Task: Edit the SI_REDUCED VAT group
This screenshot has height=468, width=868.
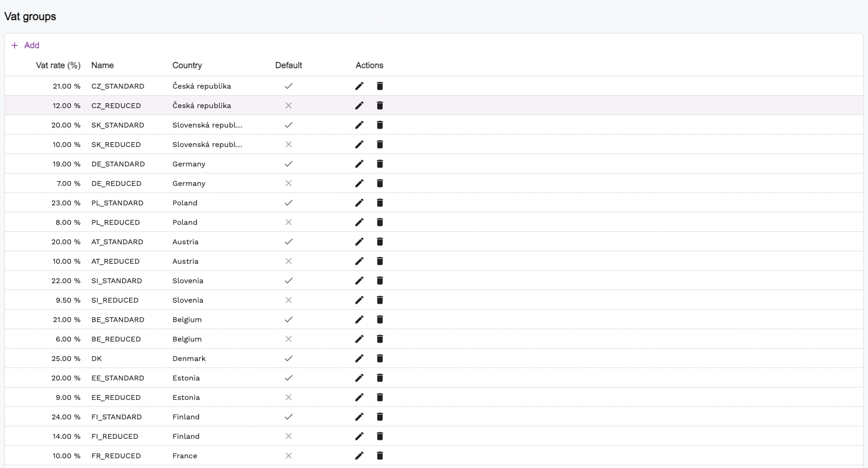Action: [x=359, y=300]
